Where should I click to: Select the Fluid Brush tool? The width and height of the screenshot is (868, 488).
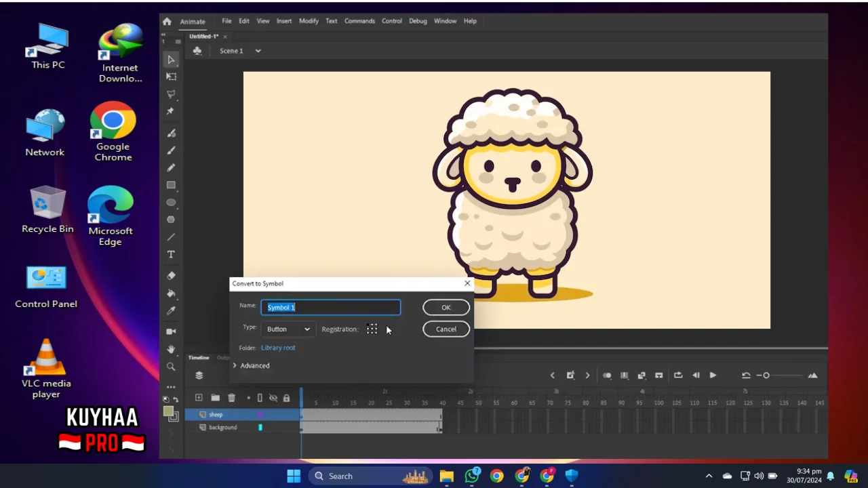[x=171, y=133]
